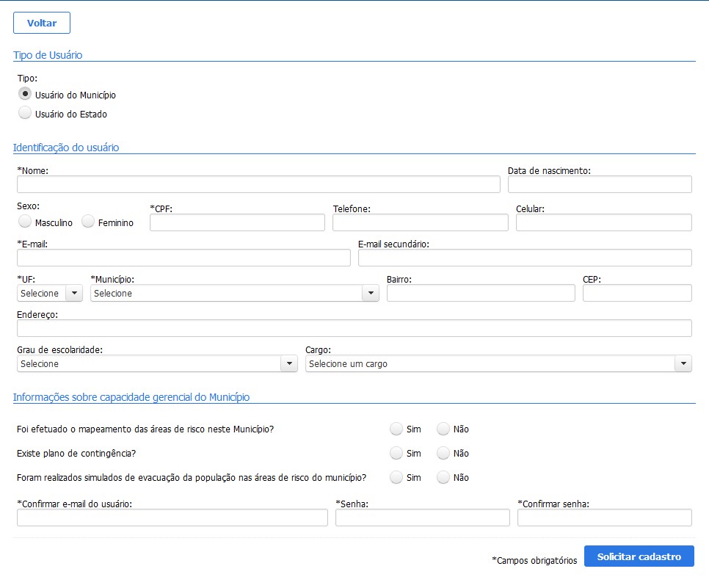Screen dimensions: 709x588
Task: Expand the Município dropdown list
Action: (x=234, y=294)
